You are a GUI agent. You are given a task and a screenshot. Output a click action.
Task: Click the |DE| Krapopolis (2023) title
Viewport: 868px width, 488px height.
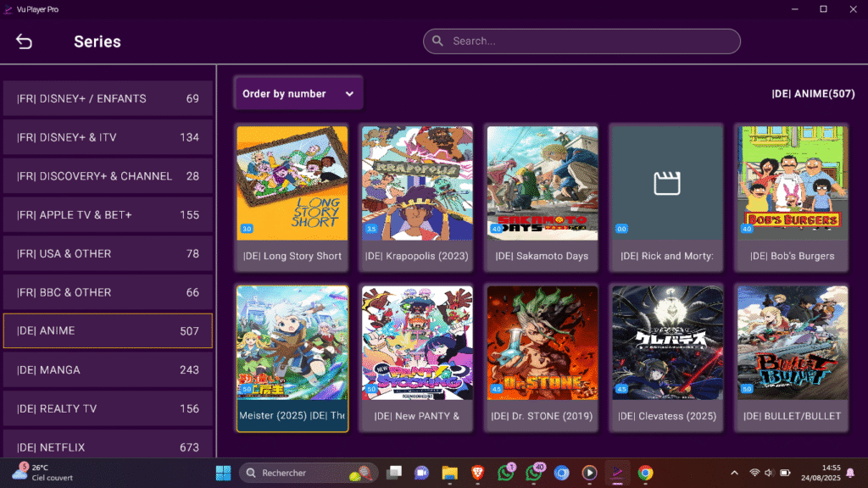(417, 256)
